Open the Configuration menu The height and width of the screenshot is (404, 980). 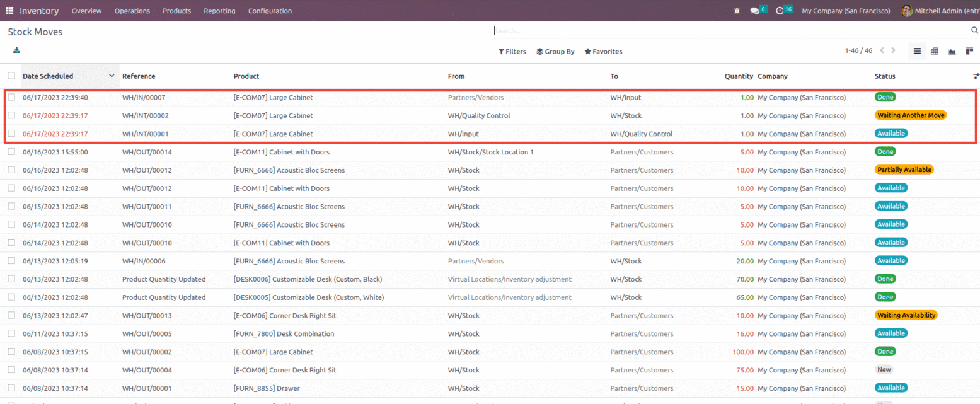(x=270, y=11)
